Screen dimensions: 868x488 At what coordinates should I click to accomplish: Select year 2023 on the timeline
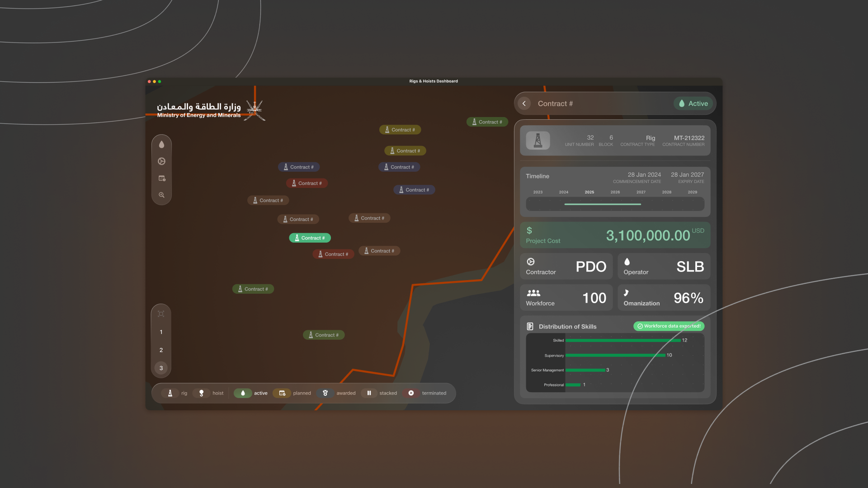pos(538,192)
